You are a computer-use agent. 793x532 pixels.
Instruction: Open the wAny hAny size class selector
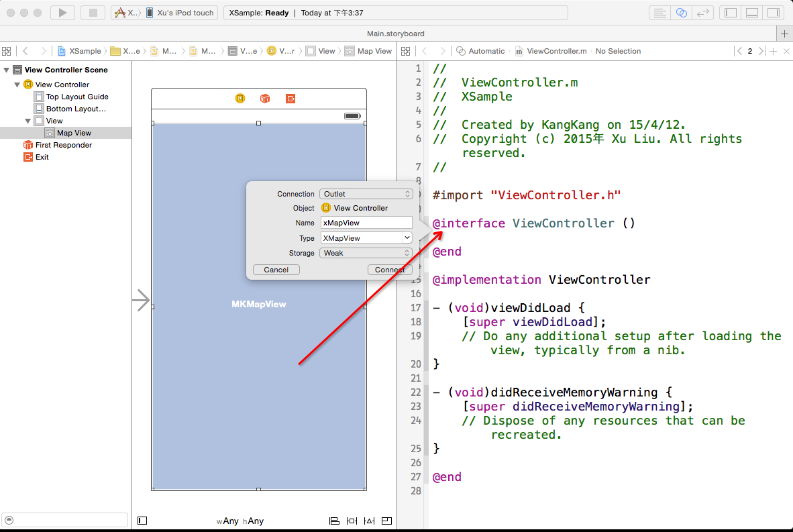tap(240, 521)
